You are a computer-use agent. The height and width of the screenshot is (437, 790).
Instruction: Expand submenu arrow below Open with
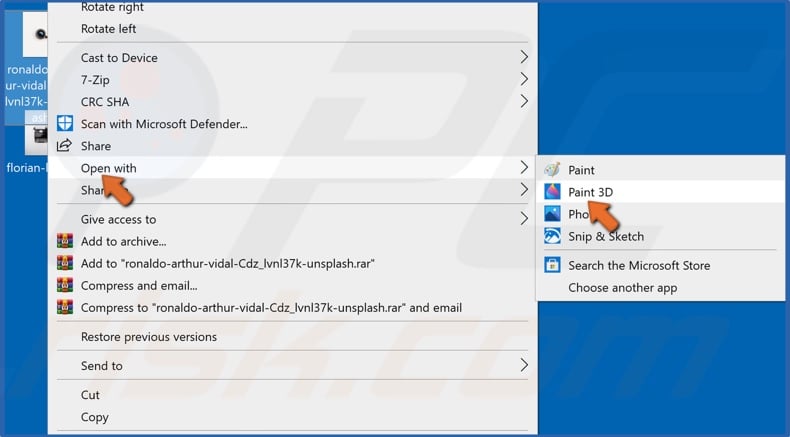tap(524, 190)
